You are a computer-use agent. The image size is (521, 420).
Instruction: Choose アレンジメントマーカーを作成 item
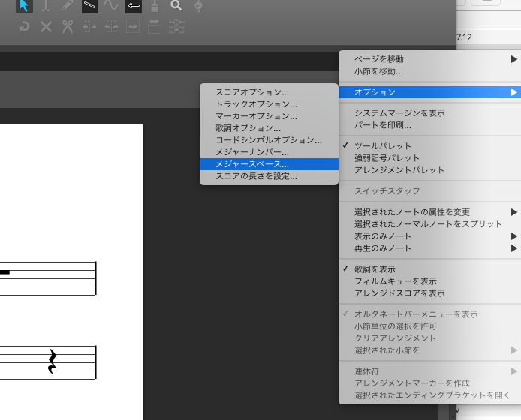pos(429,383)
